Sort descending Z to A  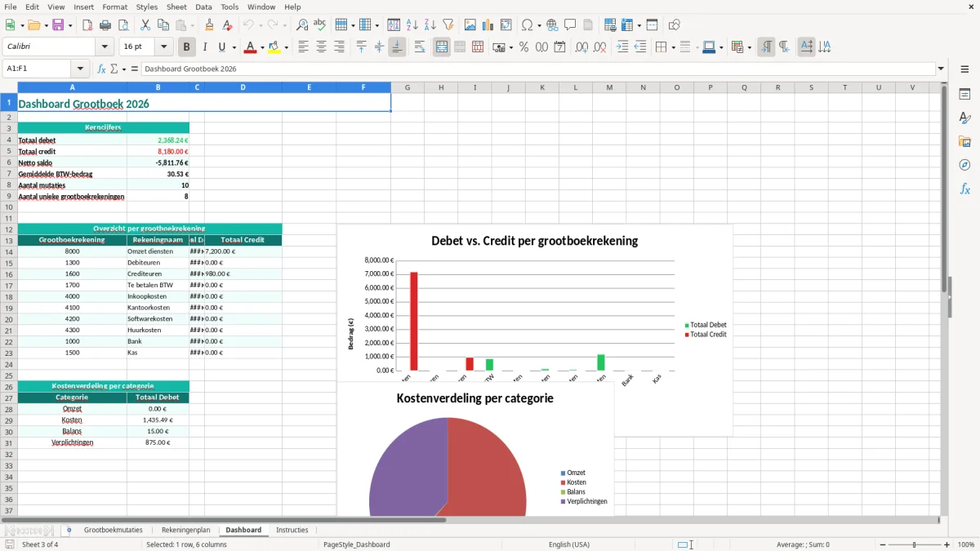pos(430,25)
